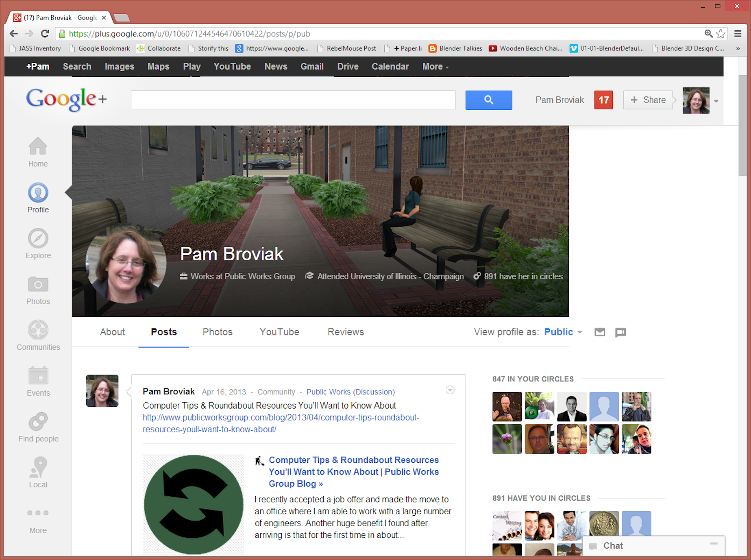Open the Events calendar icon
The height and width of the screenshot is (560, 751).
point(38,376)
